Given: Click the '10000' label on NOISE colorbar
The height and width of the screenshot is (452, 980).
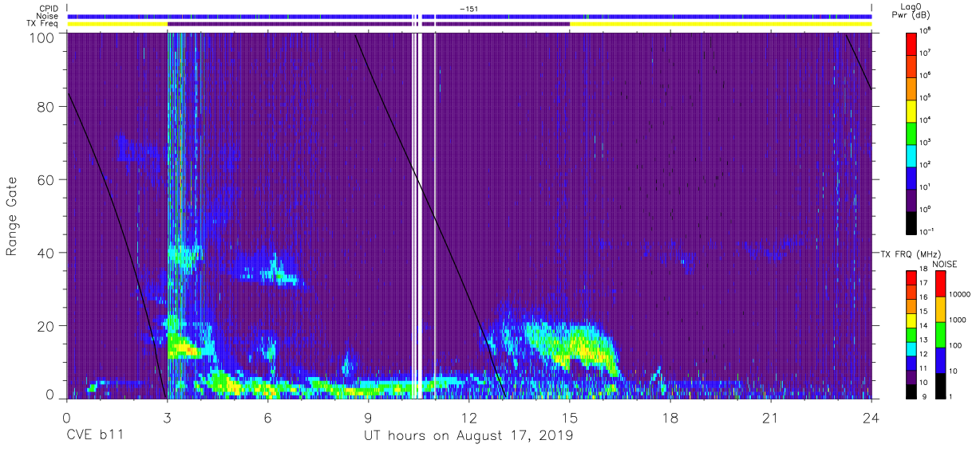Looking at the screenshot, I should [x=961, y=294].
